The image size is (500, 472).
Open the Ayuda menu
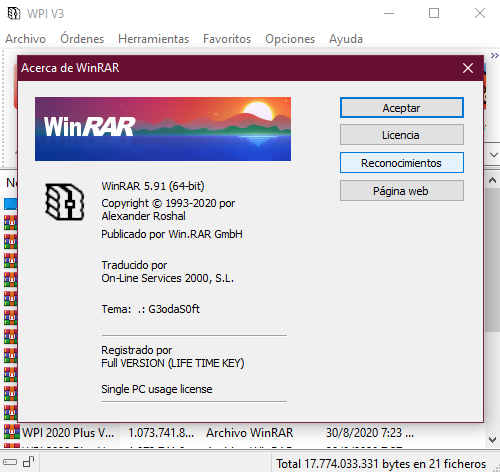click(346, 39)
